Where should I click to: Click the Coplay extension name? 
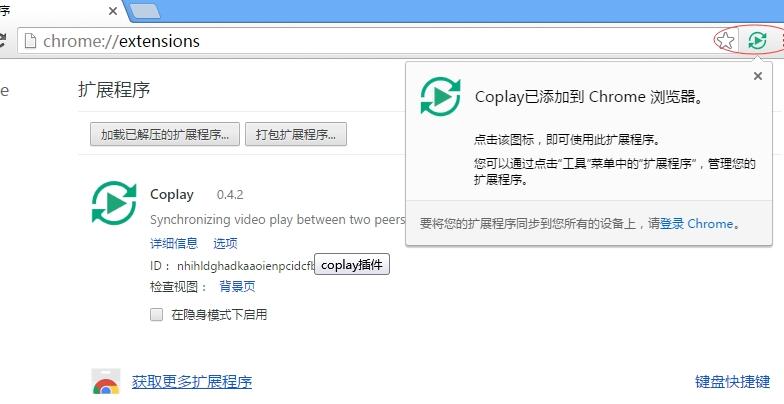(x=172, y=194)
